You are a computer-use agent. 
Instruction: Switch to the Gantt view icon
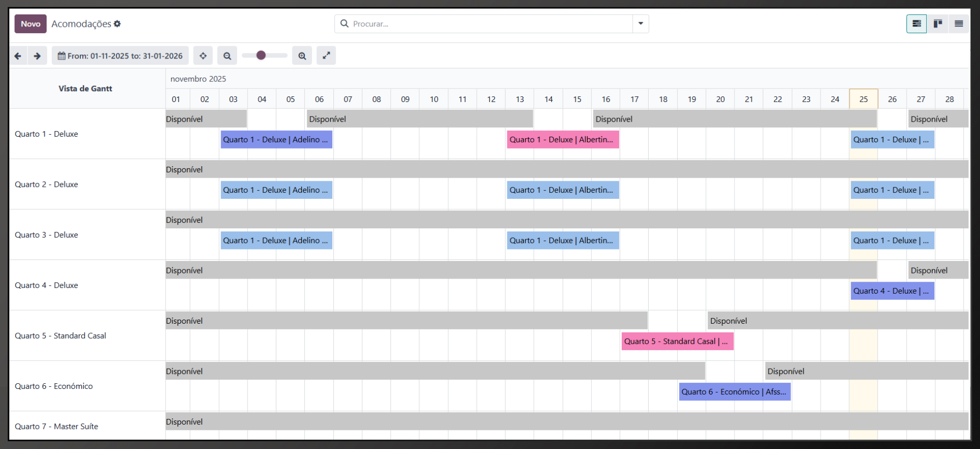point(916,24)
